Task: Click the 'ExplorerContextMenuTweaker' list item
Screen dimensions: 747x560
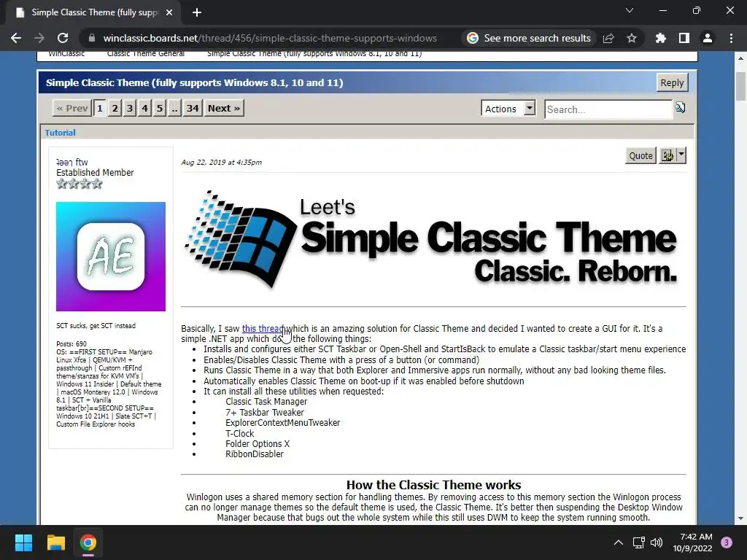Action: click(x=283, y=423)
